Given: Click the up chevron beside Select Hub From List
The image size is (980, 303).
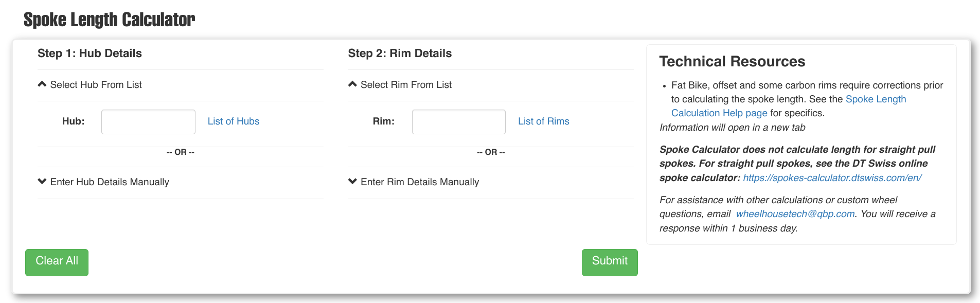Looking at the screenshot, I should (42, 84).
